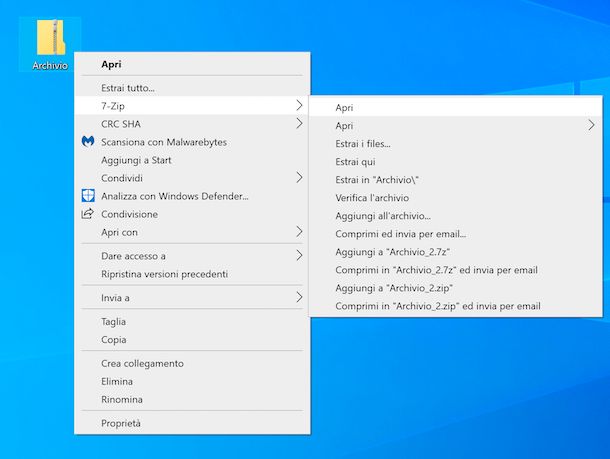Viewport: 610px width, 459px height.
Task: Open the 7-Zip menu entry
Action: (x=192, y=105)
